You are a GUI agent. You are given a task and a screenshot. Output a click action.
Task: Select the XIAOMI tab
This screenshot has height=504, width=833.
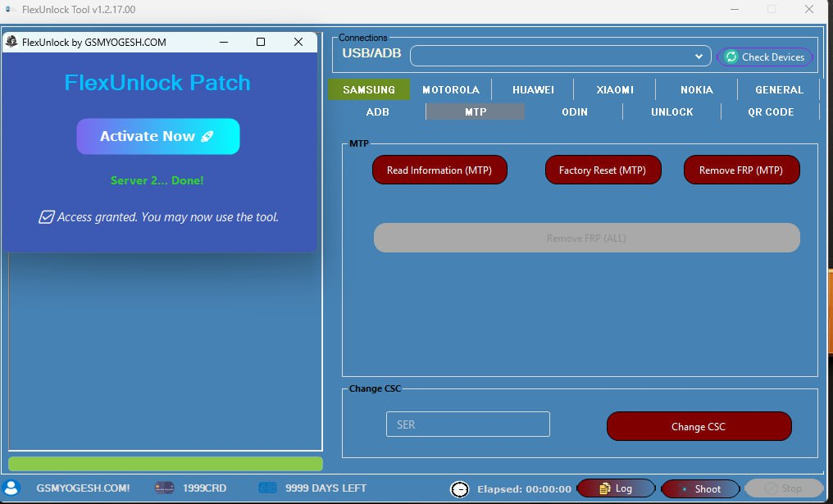coord(614,89)
